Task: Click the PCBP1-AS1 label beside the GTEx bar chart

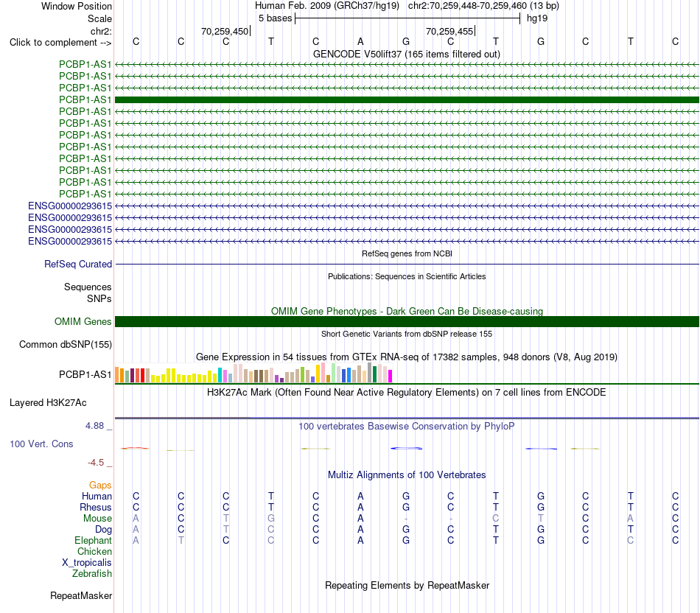Action: point(85,374)
